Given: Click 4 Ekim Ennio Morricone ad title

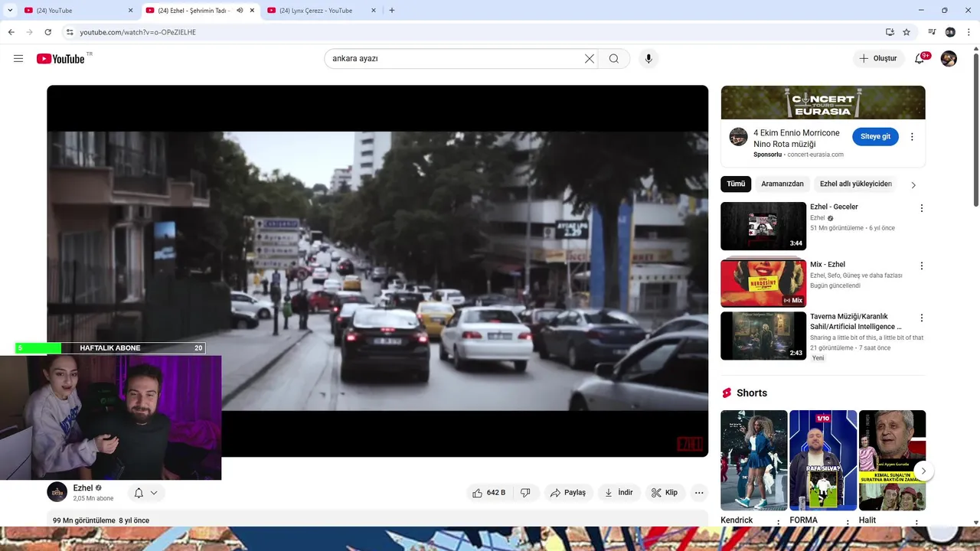Looking at the screenshot, I should coord(796,139).
